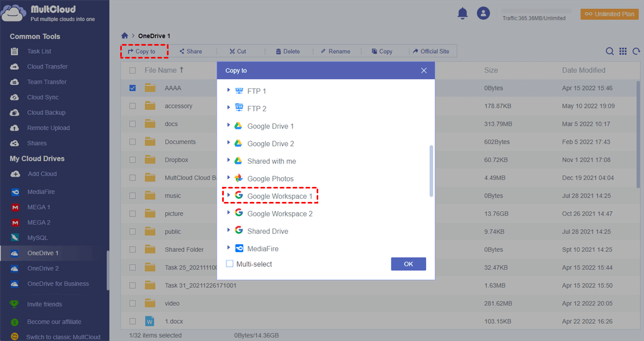Click the file list vertical scrollbar
This screenshot has height=341, width=644.
point(638,134)
